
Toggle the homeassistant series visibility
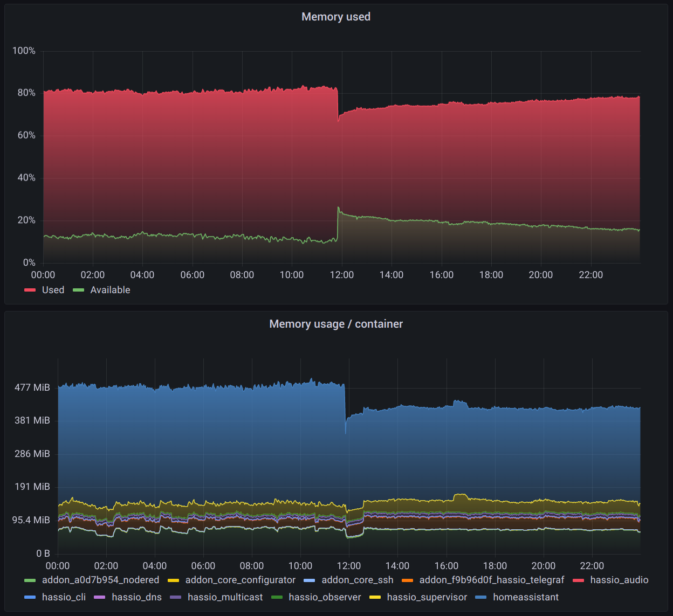[x=526, y=597]
